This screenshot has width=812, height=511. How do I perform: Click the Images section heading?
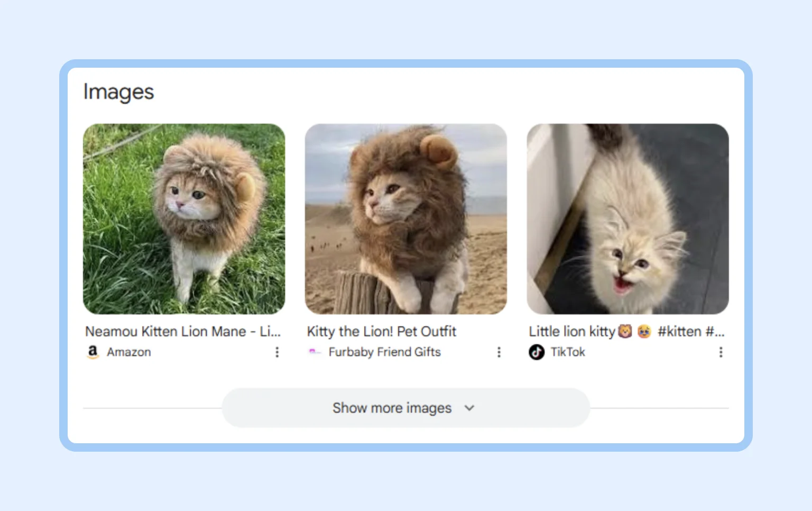118,92
